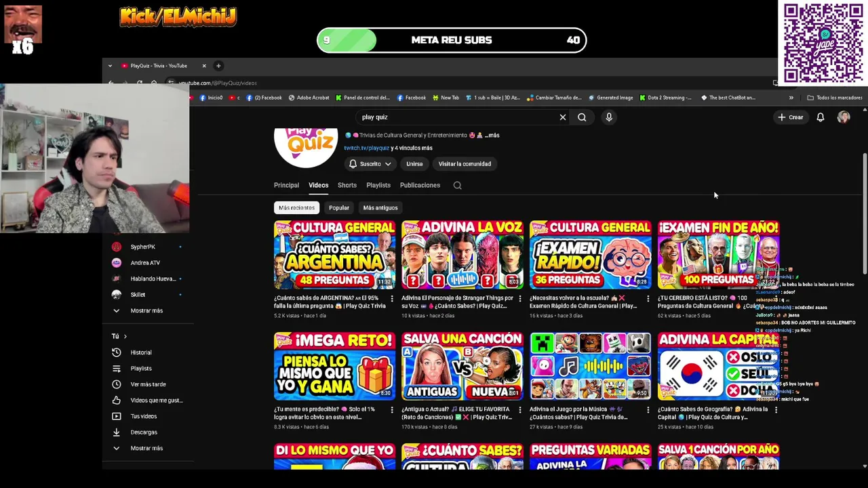Open Adobe Acrobat bookmark
Viewport: 868px width, 488px height.
pos(309,98)
